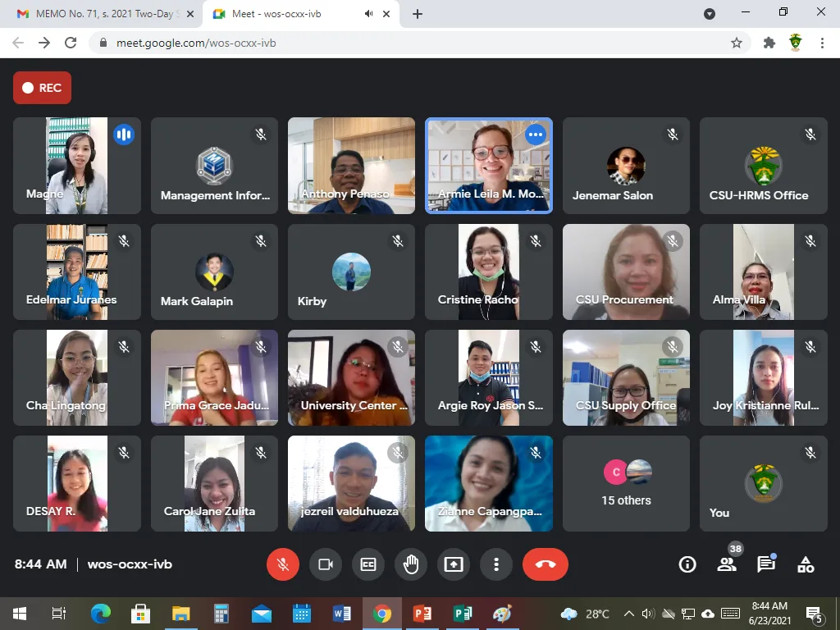840x630 pixels.
Task: Toggle the camera on or off
Action: 326,564
